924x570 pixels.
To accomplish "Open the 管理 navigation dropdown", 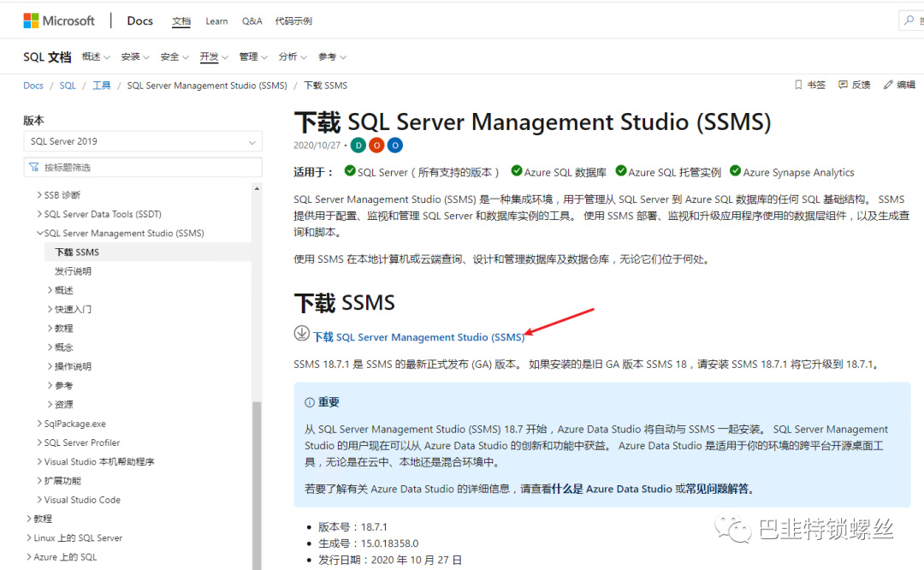I will click(x=253, y=56).
